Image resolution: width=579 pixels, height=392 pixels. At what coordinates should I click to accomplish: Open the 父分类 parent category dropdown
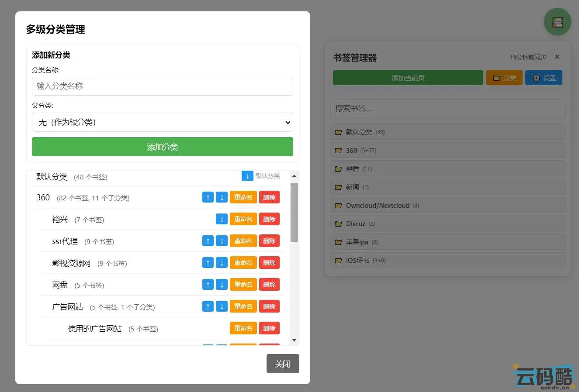pos(162,122)
